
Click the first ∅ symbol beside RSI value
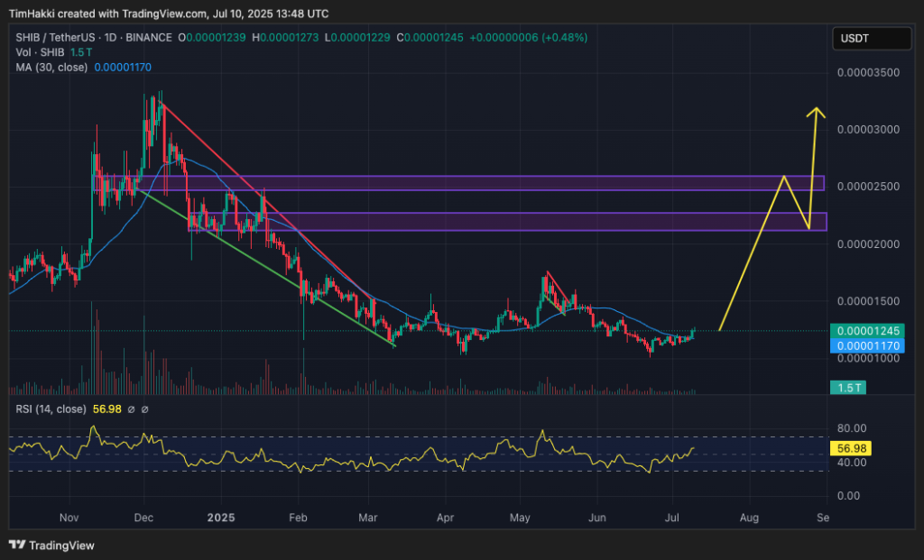tap(131, 409)
